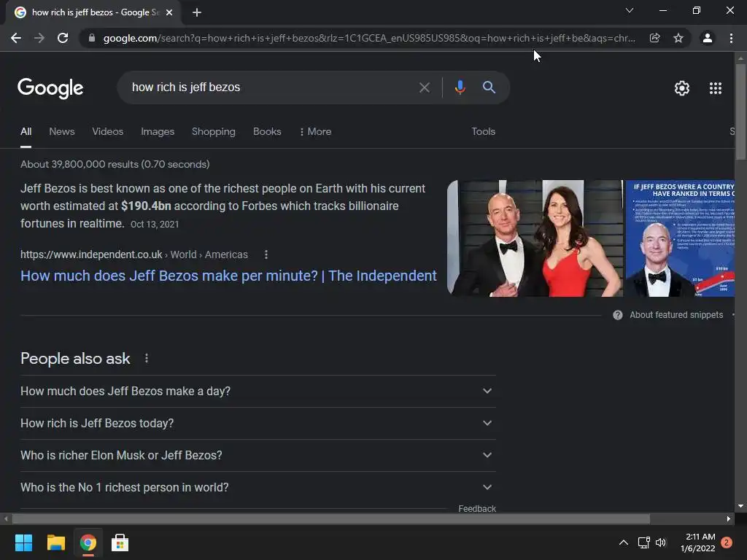Click Chrome icon on taskbar
Image resolution: width=747 pixels, height=560 pixels.
coord(88,542)
